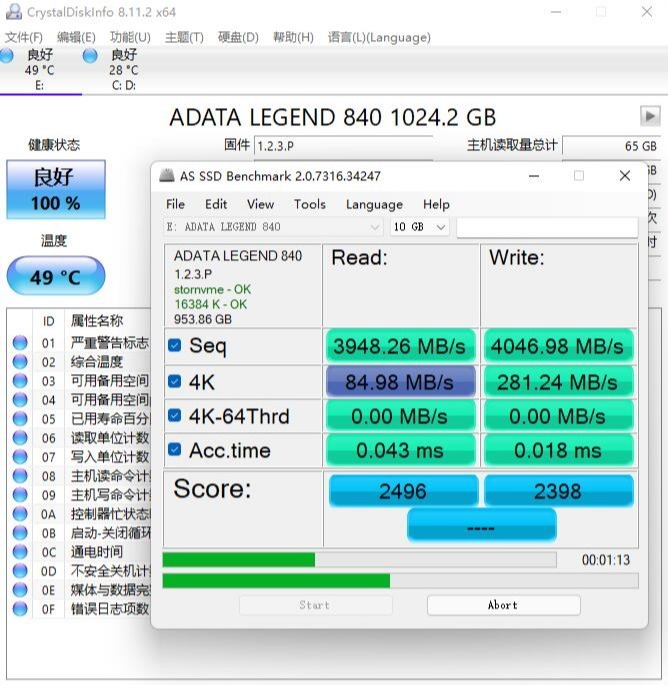
Task: Click the Abort button
Action: pyautogui.click(x=503, y=605)
